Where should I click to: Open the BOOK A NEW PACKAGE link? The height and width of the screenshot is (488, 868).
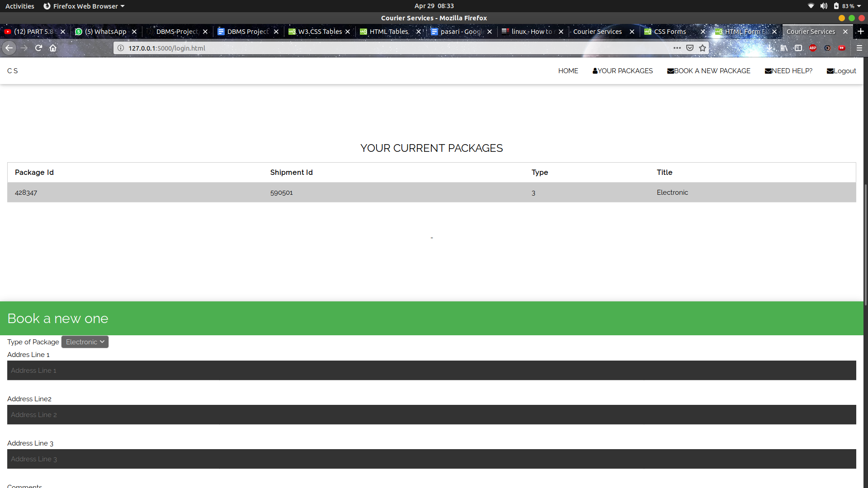(708, 71)
